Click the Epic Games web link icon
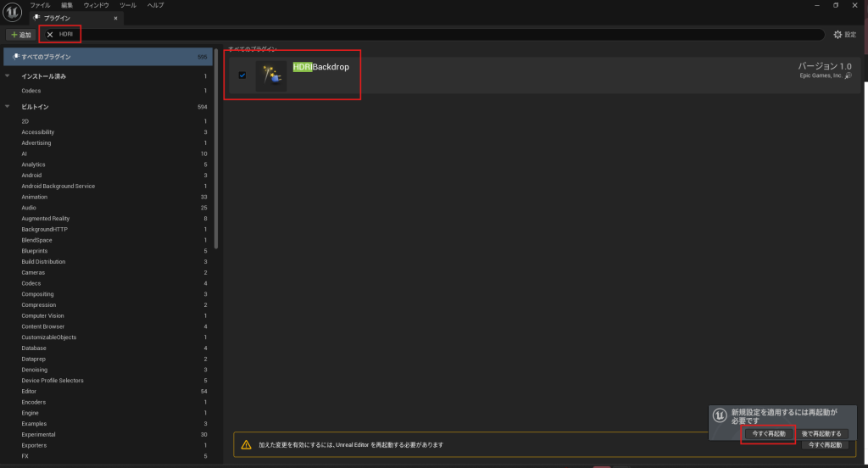 point(848,76)
